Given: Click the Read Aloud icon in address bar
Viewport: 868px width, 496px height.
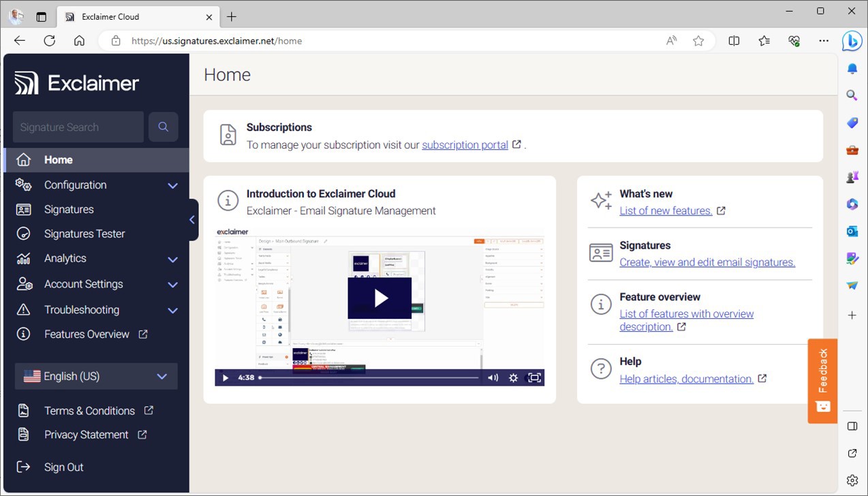Looking at the screenshot, I should pyautogui.click(x=672, y=41).
